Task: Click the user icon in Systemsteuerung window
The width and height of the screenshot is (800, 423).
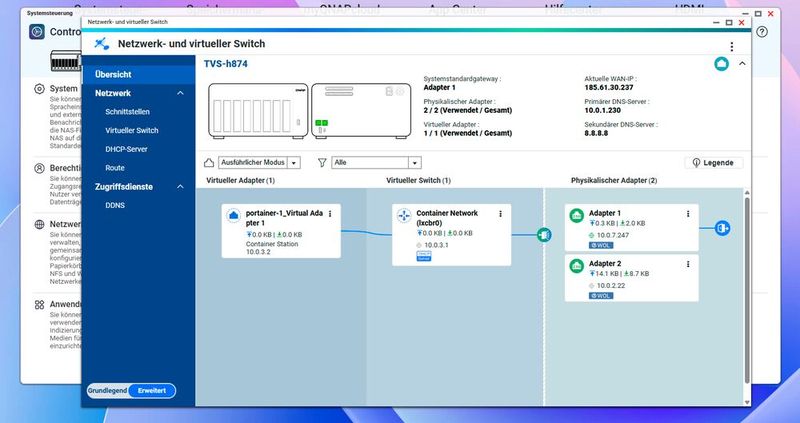Action: (39, 168)
